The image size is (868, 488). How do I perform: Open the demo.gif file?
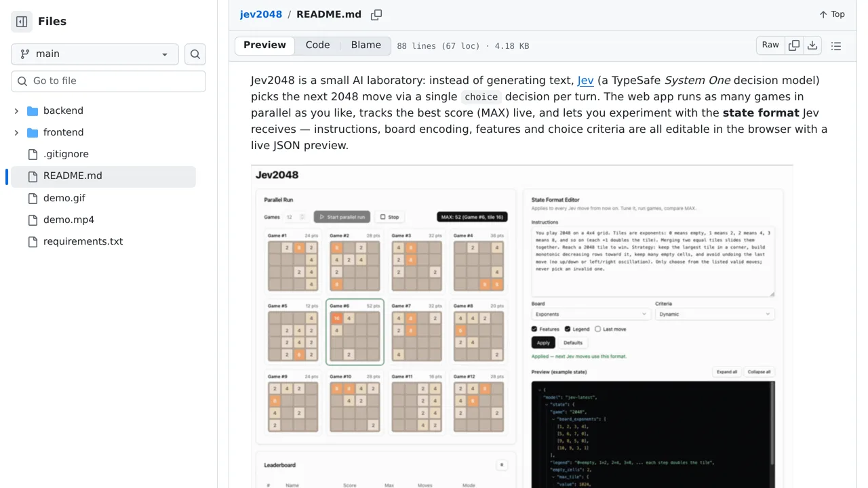pos(64,198)
